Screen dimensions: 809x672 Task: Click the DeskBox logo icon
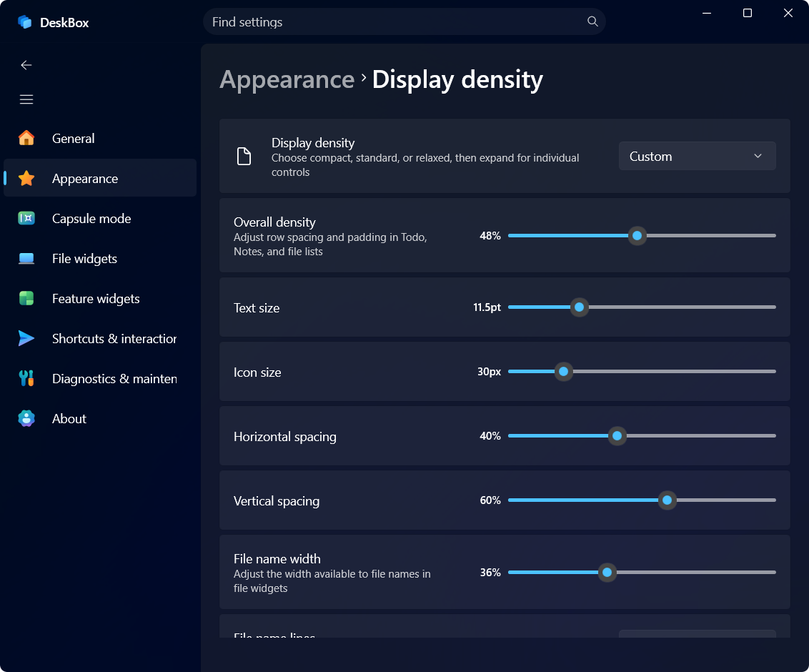24,21
